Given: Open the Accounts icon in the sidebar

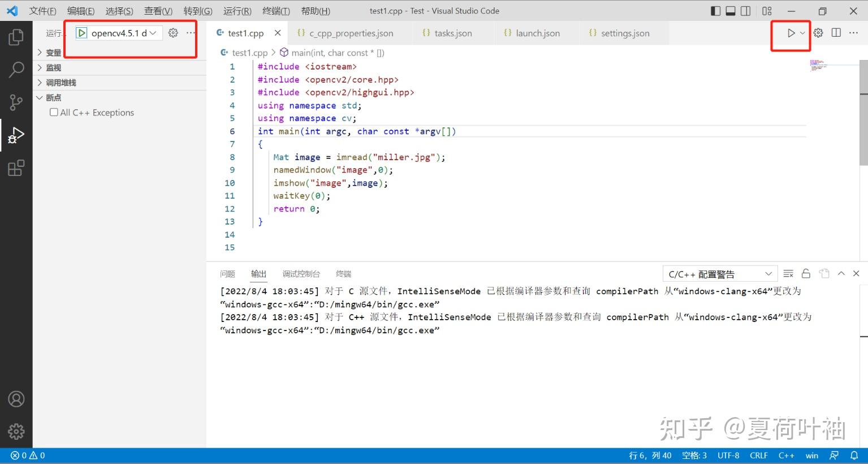Looking at the screenshot, I should tap(16, 399).
